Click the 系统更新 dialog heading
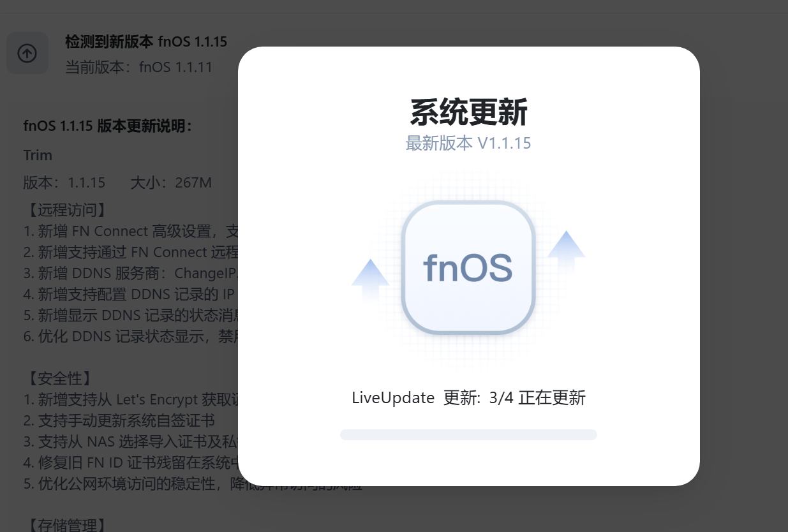The image size is (788, 532). (x=468, y=112)
